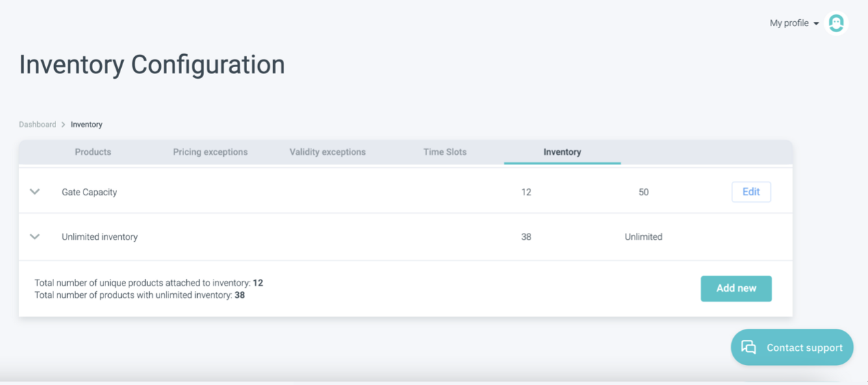The width and height of the screenshot is (868, 385).
Task: Select the Time Slots tab
Action: pos(445,152)
